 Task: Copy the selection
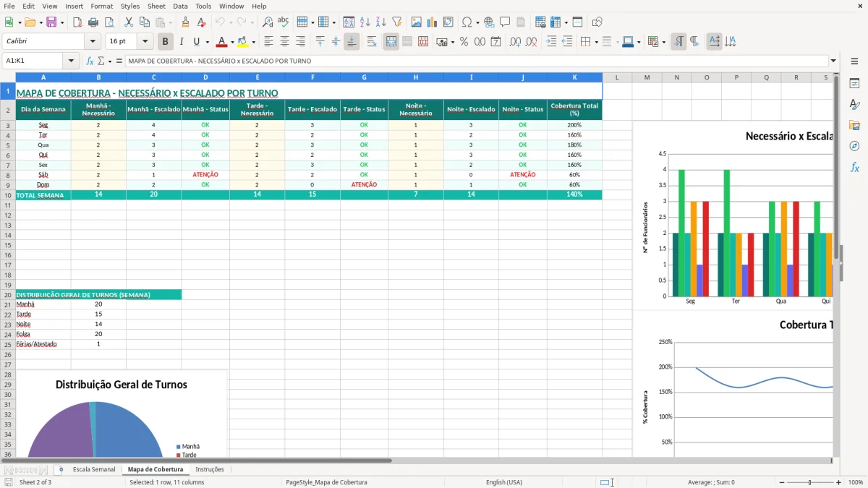(x=144, y=22)
